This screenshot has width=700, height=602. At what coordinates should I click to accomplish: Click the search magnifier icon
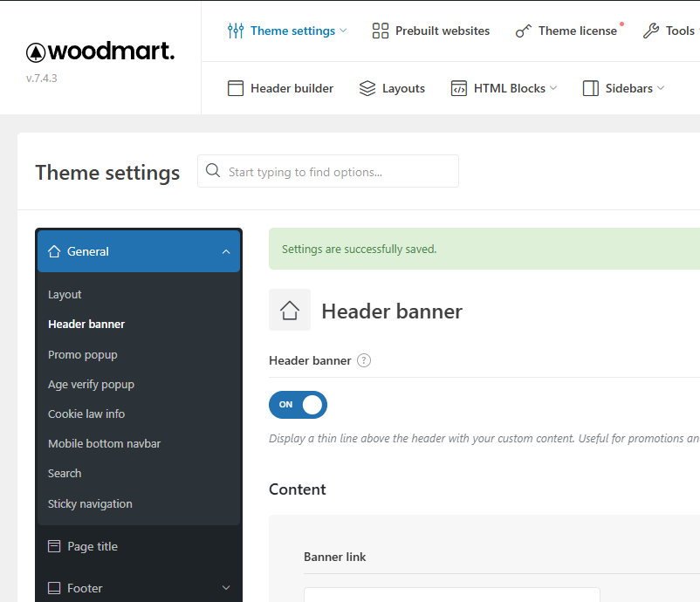213,170
